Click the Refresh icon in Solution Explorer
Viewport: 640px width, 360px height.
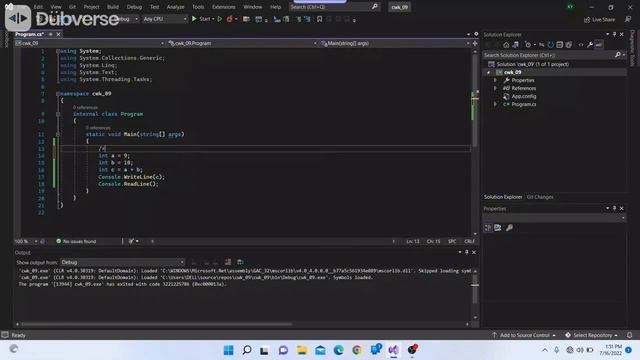[x=551, y=45]
